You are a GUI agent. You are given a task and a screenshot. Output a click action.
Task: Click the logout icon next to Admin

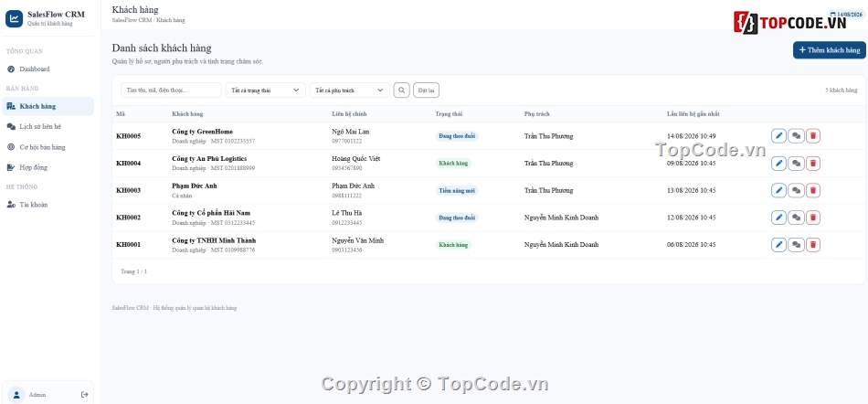coord(85,395)
